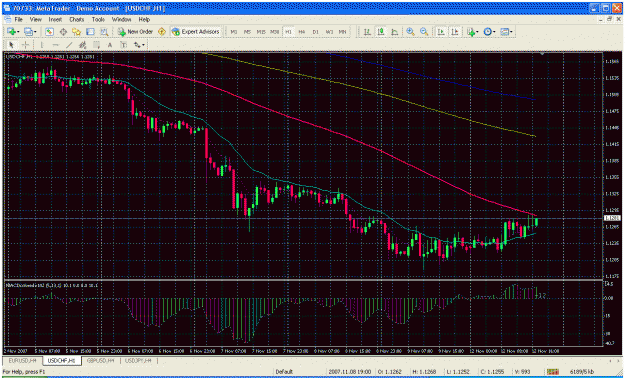This screenshot has width=625, height=378.
Task: Click the current price label on the scale
Action: coord(612,218)
